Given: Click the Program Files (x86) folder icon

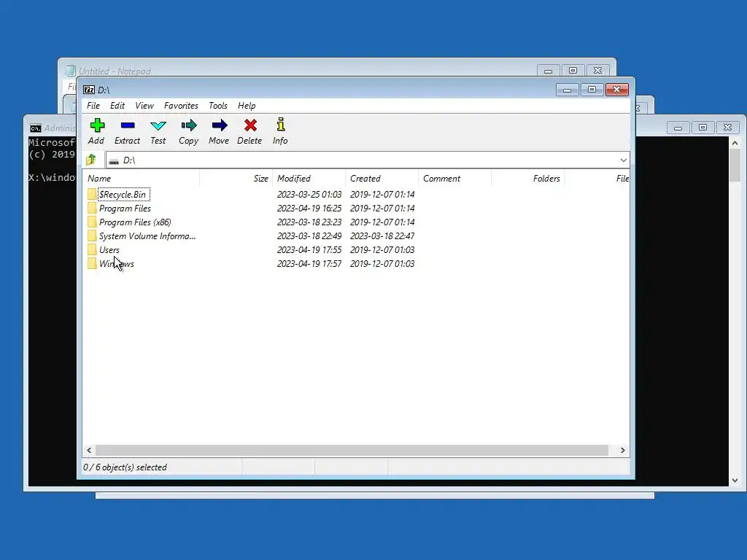Looking at the screenshot, I should tap(92, 222).
